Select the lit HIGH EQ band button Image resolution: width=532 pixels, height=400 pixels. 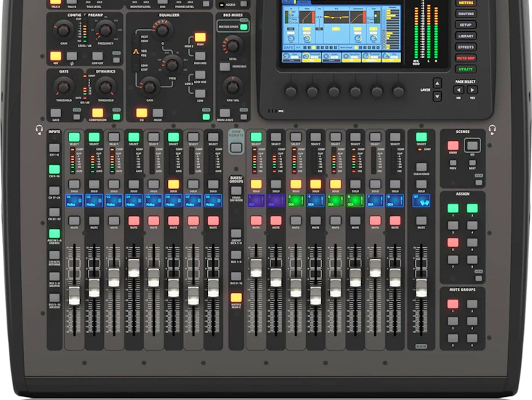tap(200, 37)
